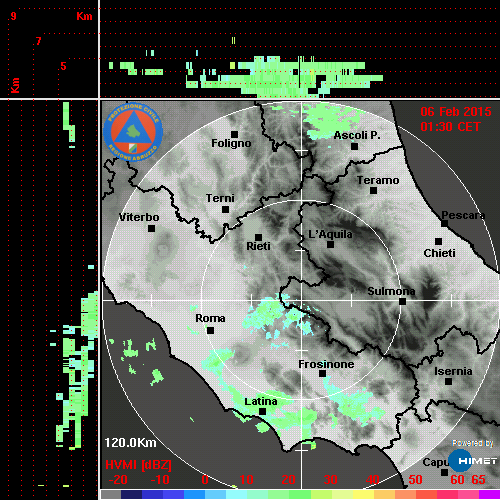Click the Roma map label
Image resolution: width=500 pixels, height=500 pixels.
pyautogui.click(x=210, y=318)
